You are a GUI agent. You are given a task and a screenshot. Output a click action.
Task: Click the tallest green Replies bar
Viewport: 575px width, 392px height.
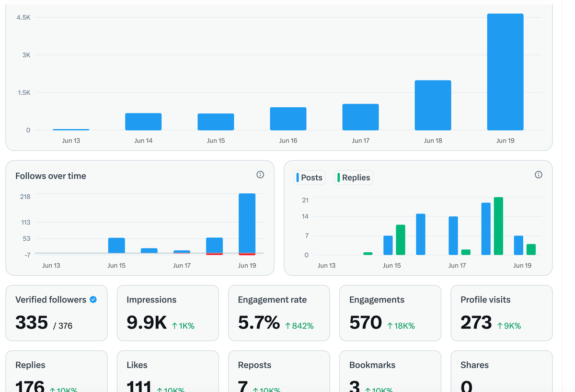[498, 226]
